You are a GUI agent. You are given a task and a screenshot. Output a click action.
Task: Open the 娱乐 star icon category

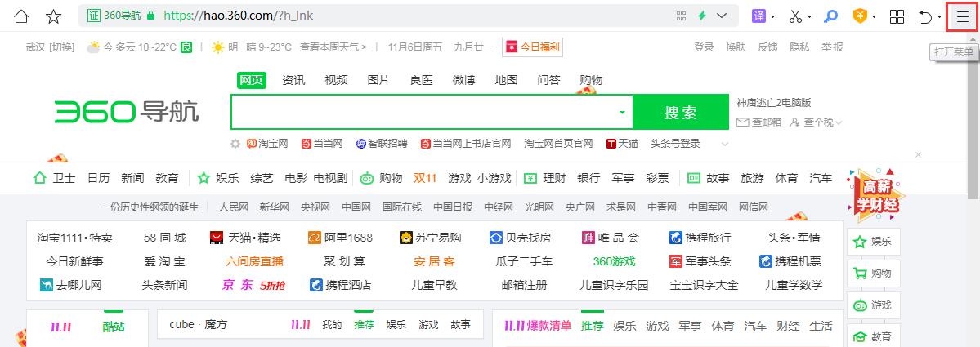point(218,178)
